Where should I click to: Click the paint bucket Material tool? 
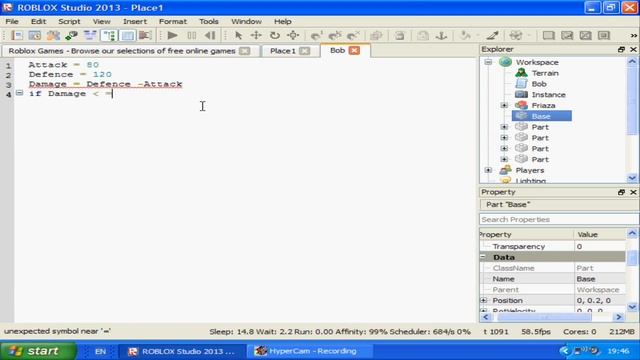point(465,36)
